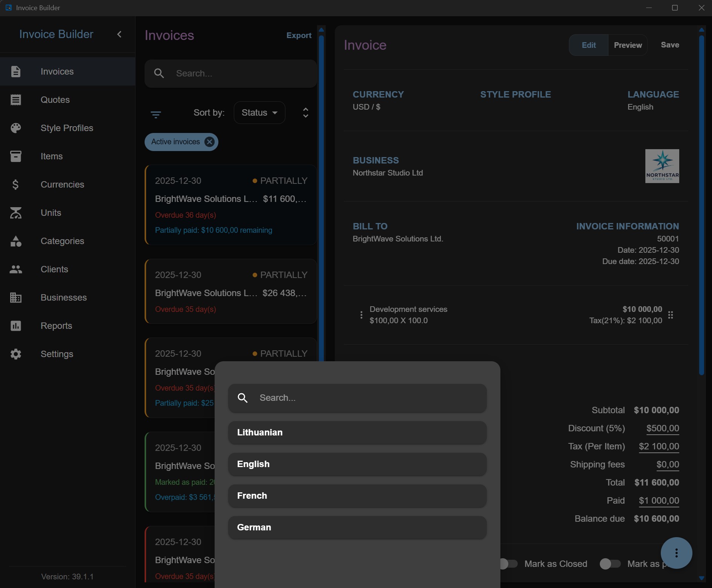The width and height of the screenshot is (712, 588).
Task: Open Currencies from sidebar
Action: tap(68, 185)
